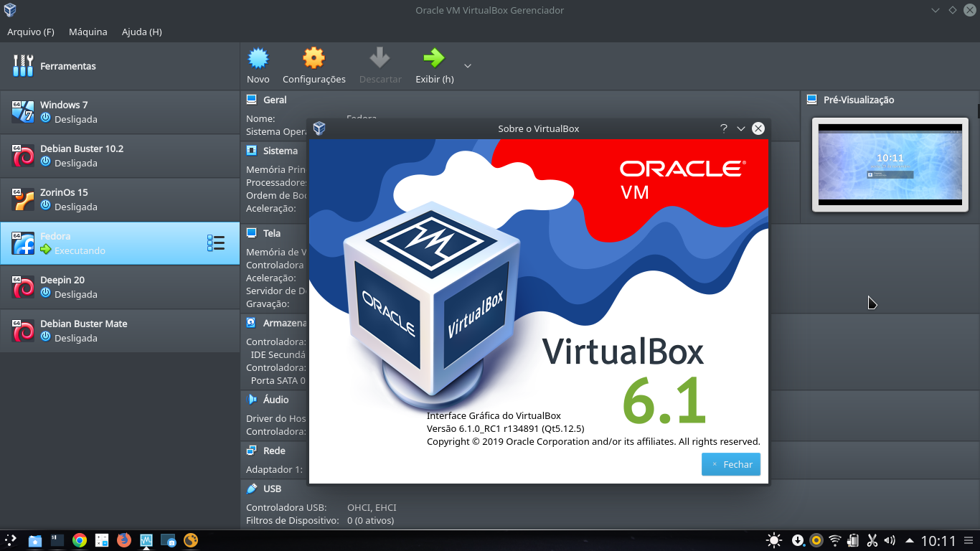The image size is (980, 551).
Task: Open the titlebar dropdown of the about dialog
Action: pos(740,128)
